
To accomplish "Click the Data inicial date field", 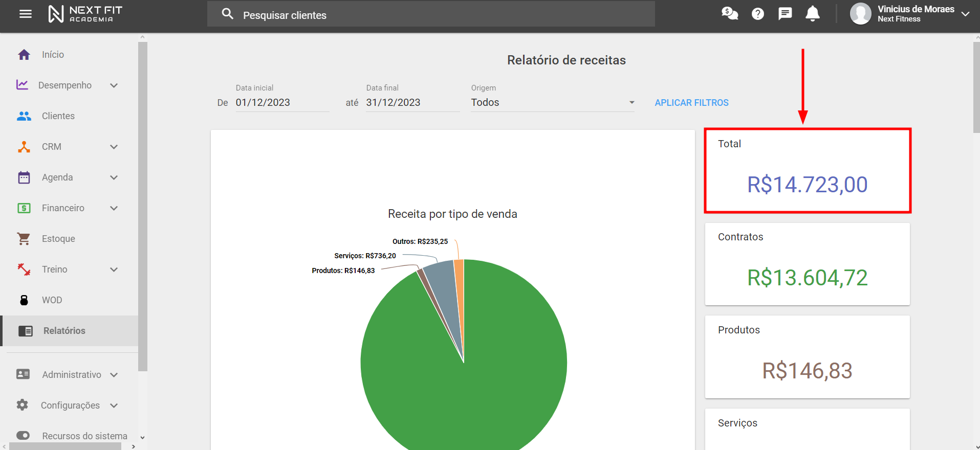I will pyautogui.click(x=282, y=102).
